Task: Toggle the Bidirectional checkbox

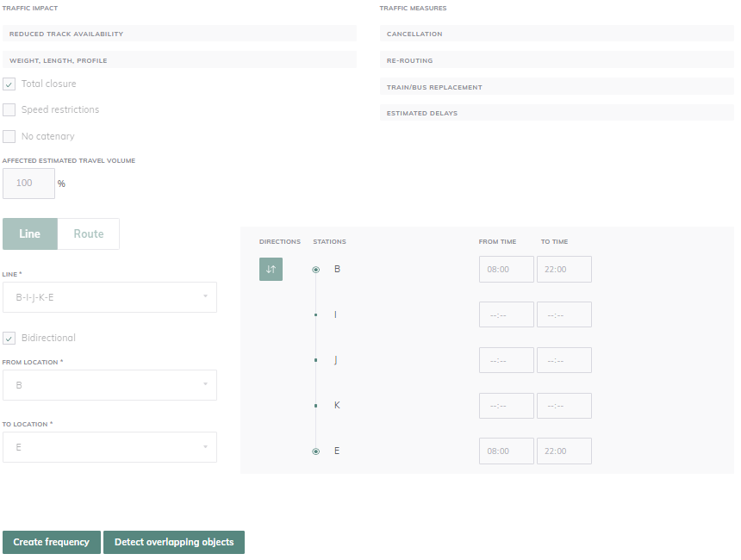Action: (x=9, y=339)
